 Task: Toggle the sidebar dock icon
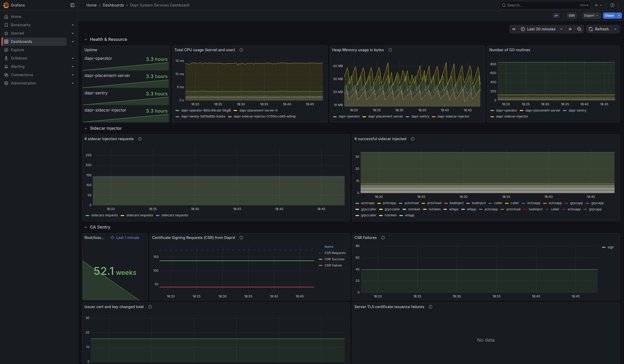73,5
